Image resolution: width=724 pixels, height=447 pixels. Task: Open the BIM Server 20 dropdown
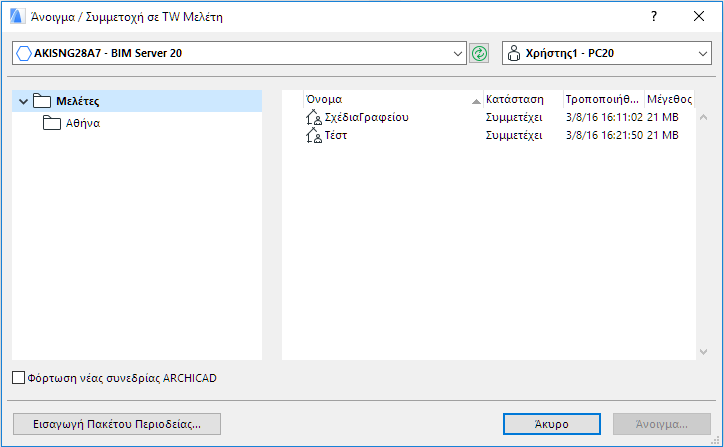tap(240, 53)
